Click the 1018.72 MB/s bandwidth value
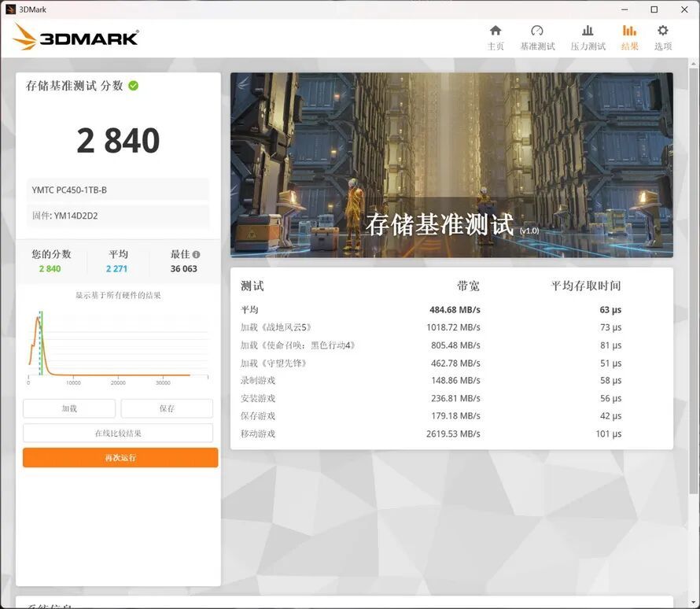The height and width of the screenshot is (609, 700). pos(453,327)
